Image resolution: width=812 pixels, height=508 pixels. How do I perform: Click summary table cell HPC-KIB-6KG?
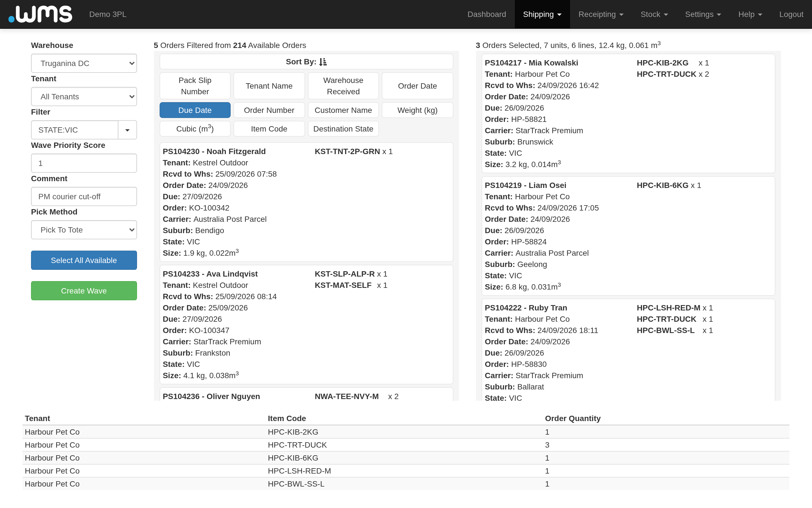[293, 458]
